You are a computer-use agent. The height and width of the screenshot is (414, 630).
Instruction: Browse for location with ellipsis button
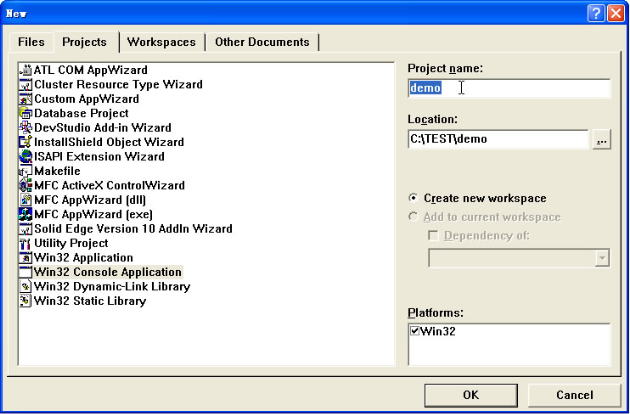tap(601, 140)
